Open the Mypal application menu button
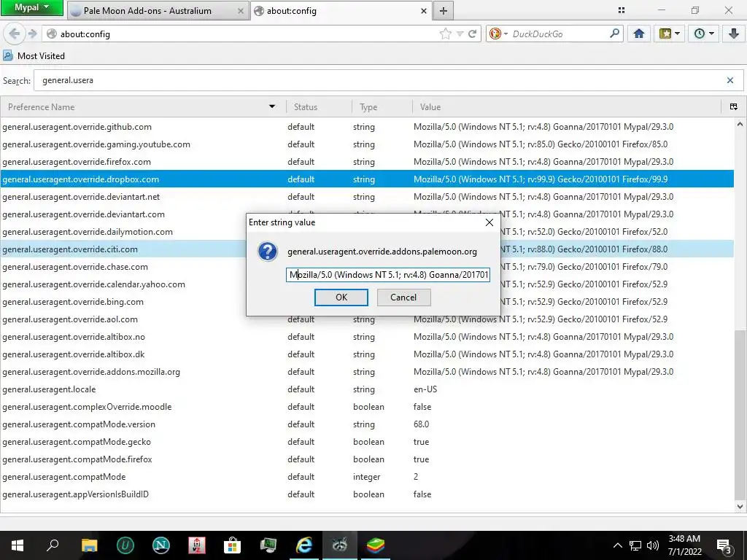This screenshot has height=560, width=747. click(31, 8)
